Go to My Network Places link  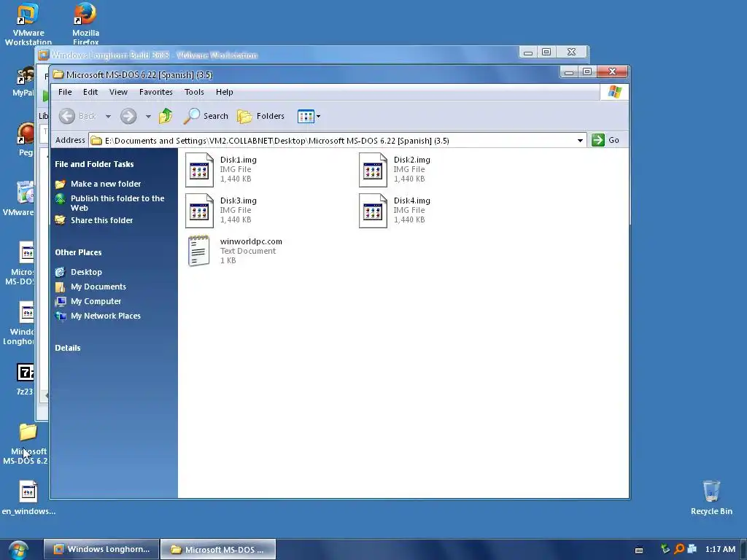tap(105, 316)
